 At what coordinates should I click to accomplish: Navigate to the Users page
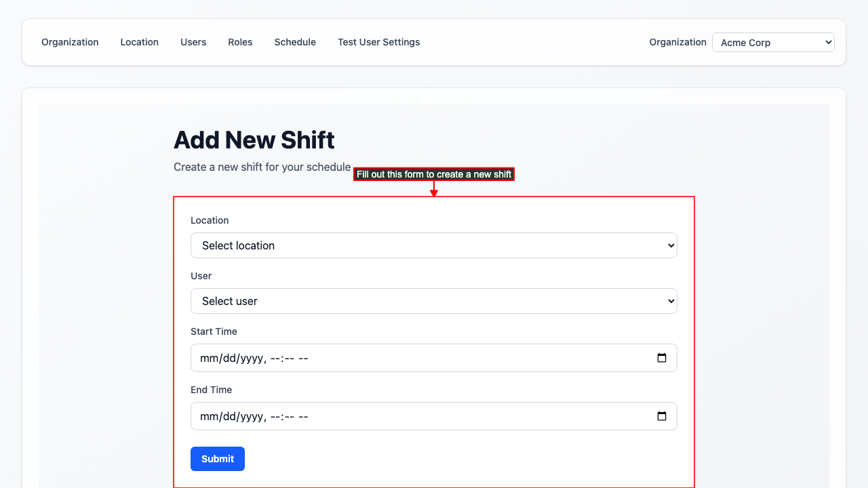click(193, 42)
